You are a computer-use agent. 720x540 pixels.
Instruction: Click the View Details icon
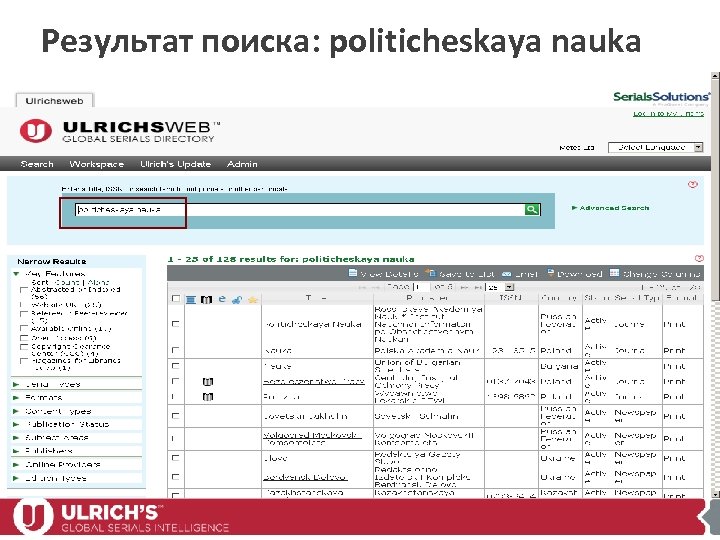353,273
